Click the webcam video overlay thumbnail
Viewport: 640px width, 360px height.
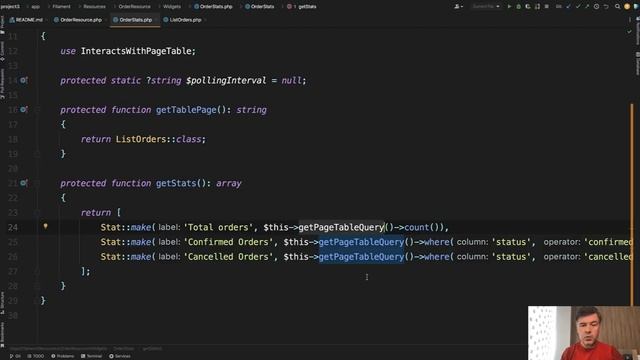584,333
